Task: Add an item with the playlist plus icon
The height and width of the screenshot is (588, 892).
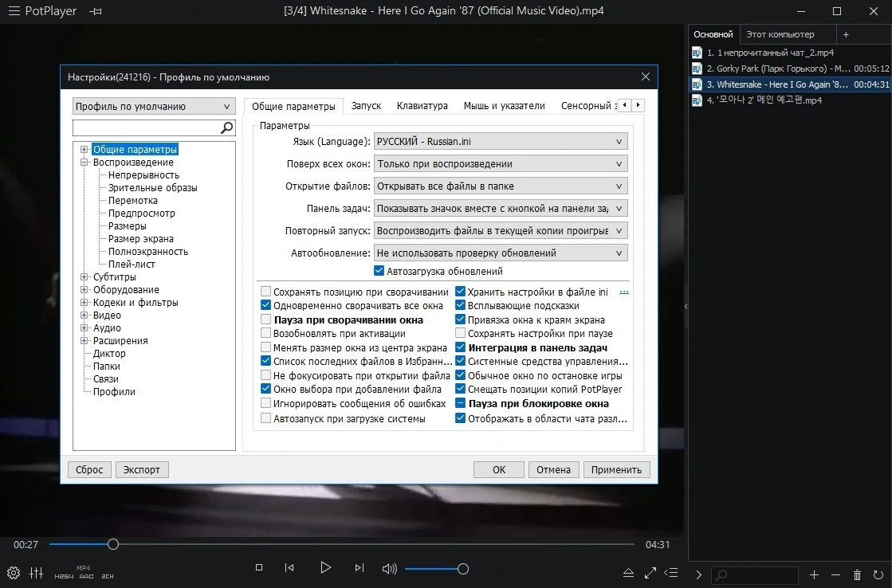Action: tap(814, 575)
